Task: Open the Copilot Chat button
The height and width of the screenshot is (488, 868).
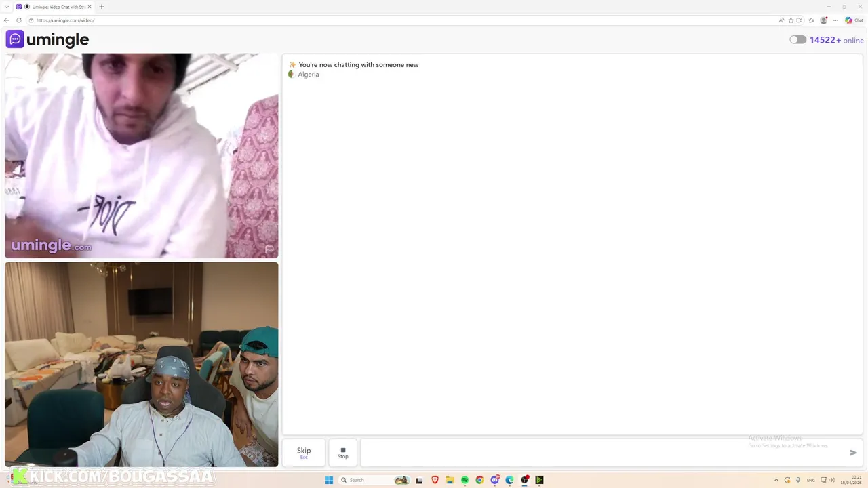Action: (854, 20)
